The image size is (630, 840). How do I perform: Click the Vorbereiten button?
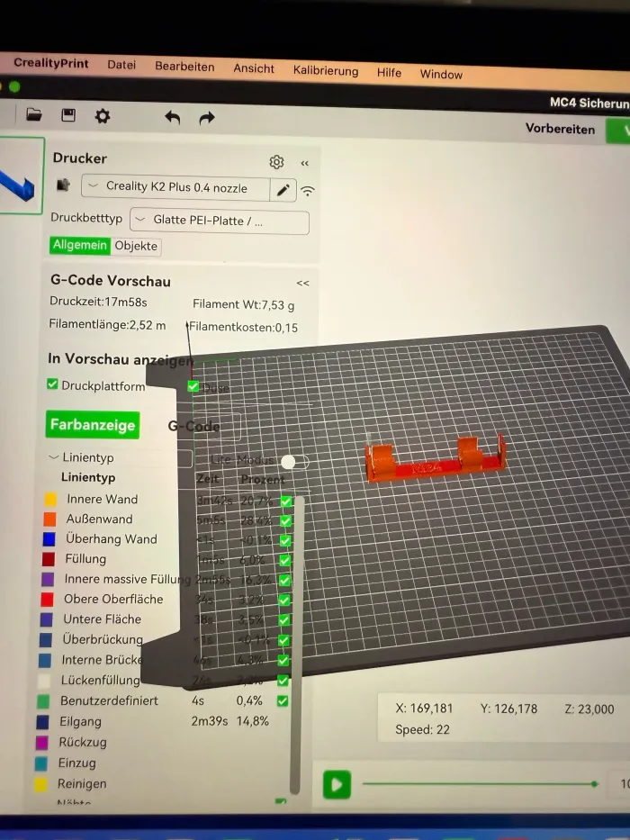560,129
